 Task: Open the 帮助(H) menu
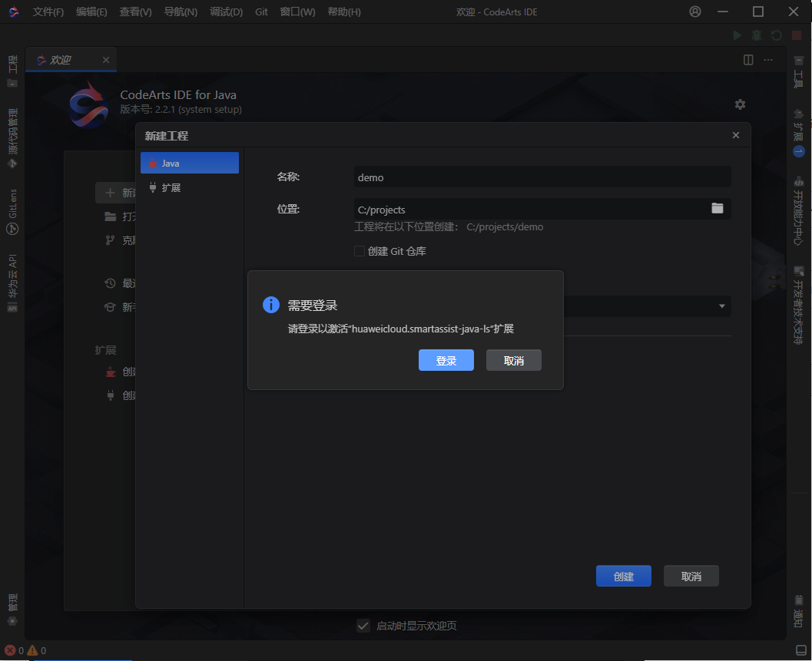point(343,12)
